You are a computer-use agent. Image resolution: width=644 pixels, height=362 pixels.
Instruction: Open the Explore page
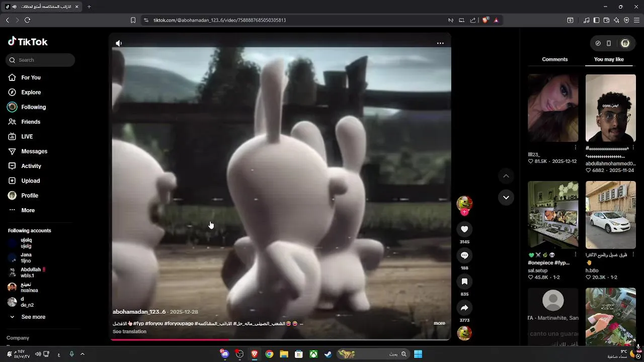click(x=24, y=92)
